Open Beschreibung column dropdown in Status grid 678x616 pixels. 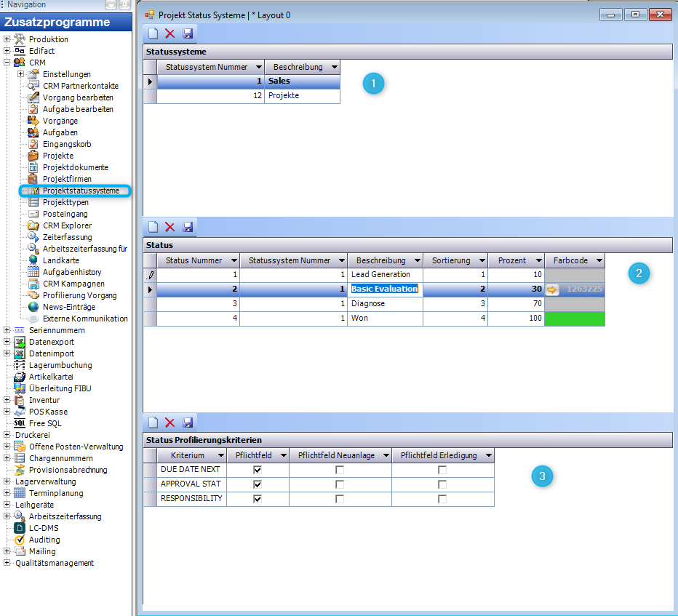point(416,260)
